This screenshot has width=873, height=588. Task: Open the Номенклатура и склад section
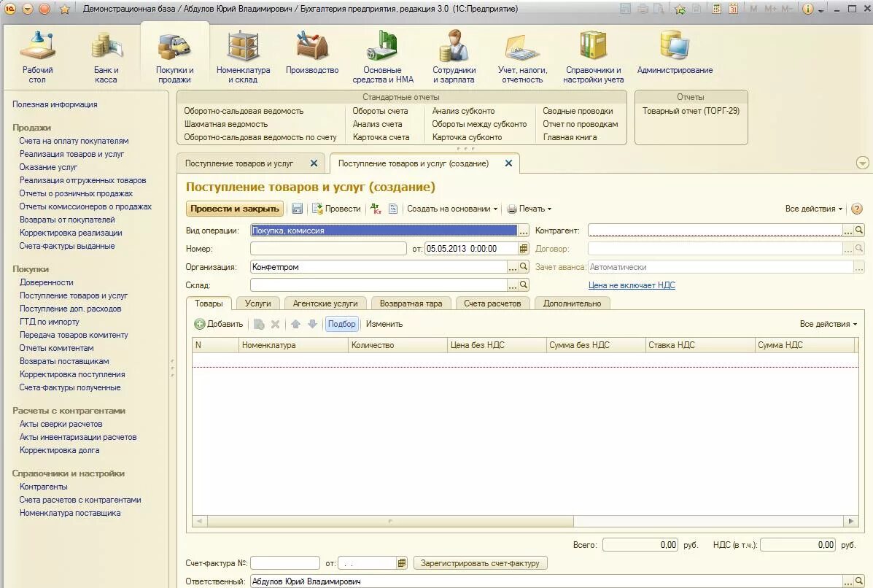(244, 58)
